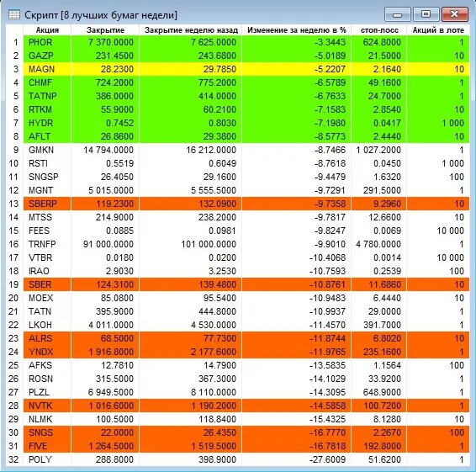This screenshot has width=476, height=472.
Task: Select the YNDX ticker cell
Action: click(x=47, y=352)
